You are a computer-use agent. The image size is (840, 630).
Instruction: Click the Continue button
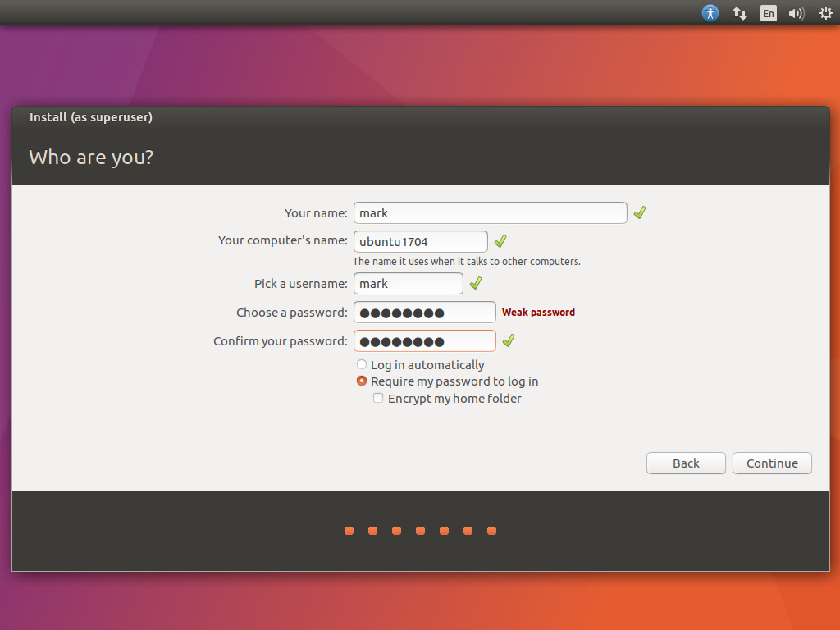pyautogui.click(x=772, y=463)
